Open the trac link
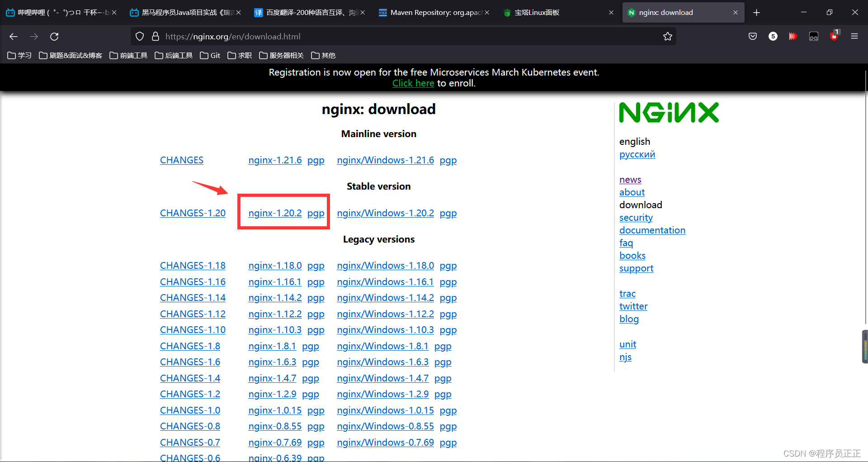The width and height of the screenshot is (868, 462). pos(627,294)
